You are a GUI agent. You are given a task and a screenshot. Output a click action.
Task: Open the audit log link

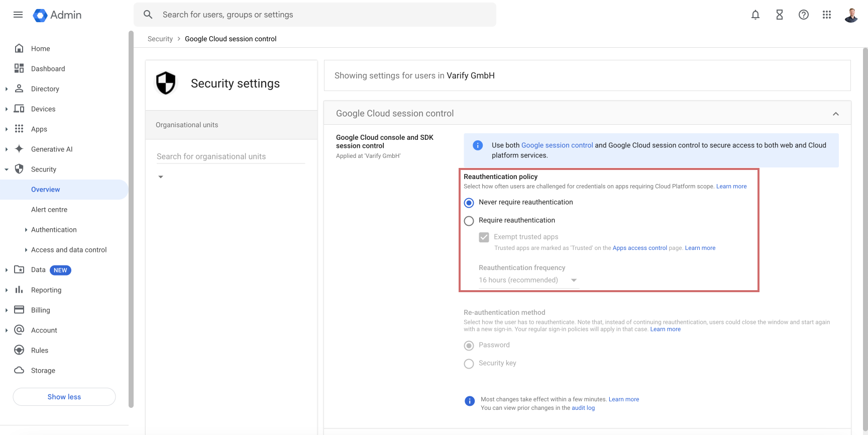click(583, 408)
